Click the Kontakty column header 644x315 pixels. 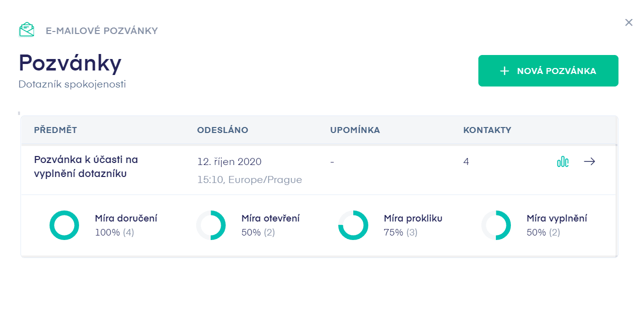(487, 130)
